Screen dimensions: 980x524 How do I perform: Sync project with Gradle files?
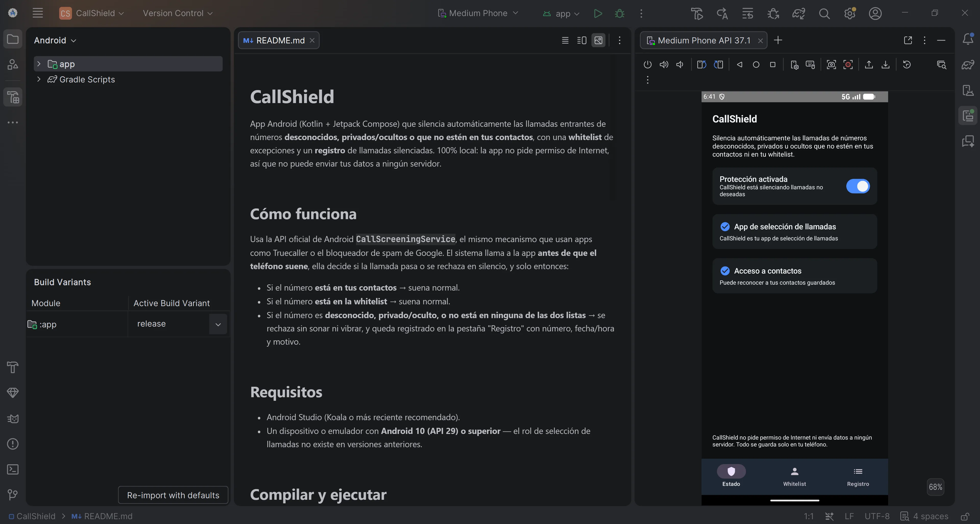click(x=798, y=13)
